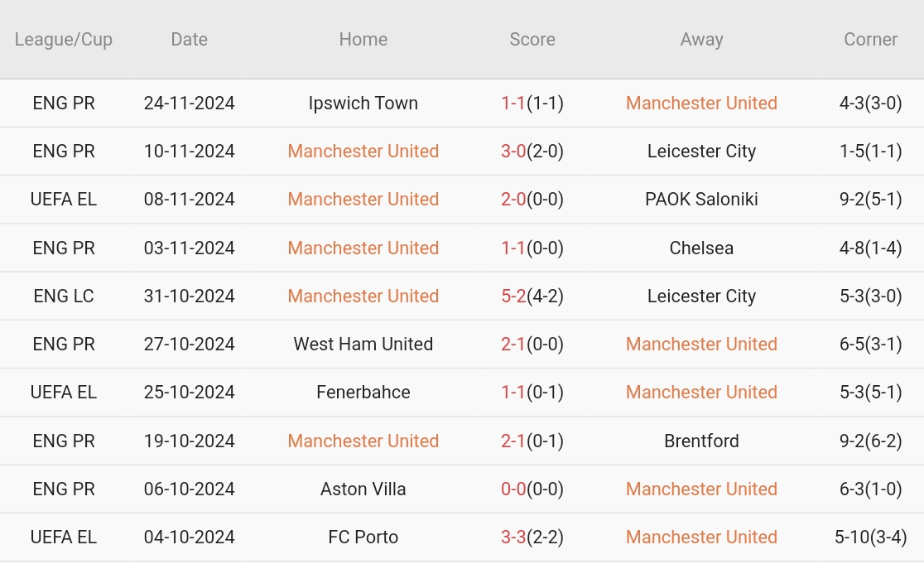This screenshot has height=564, width=924.
Task: Click the League/Cup column header
Action: pyautogui.click(x=64, y=40)
